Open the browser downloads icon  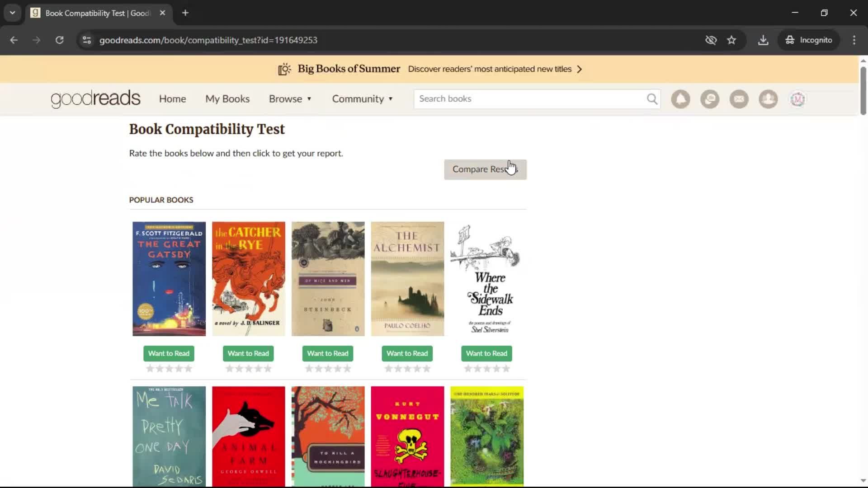point(763,40)
